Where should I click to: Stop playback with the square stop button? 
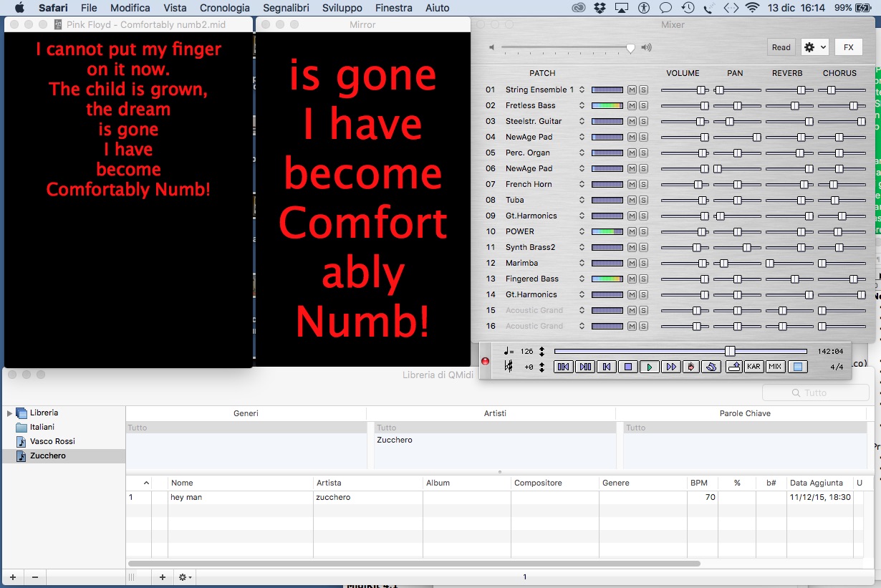628,367
